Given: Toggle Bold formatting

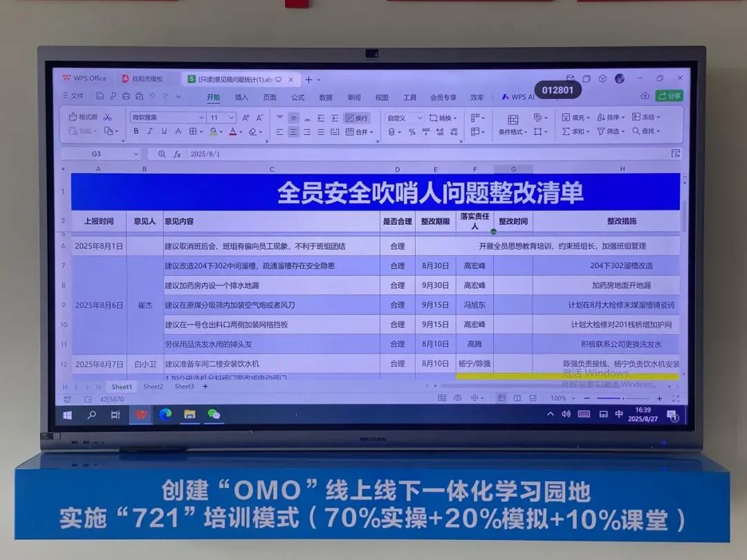Looking at the screenshot, I should point(136,131).
